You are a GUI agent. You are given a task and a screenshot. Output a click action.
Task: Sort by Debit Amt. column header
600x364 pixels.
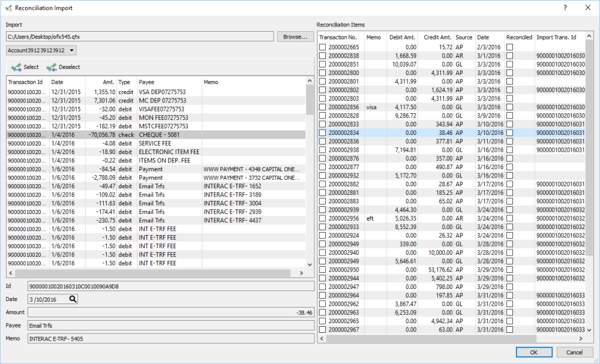(x=401, y=37)
